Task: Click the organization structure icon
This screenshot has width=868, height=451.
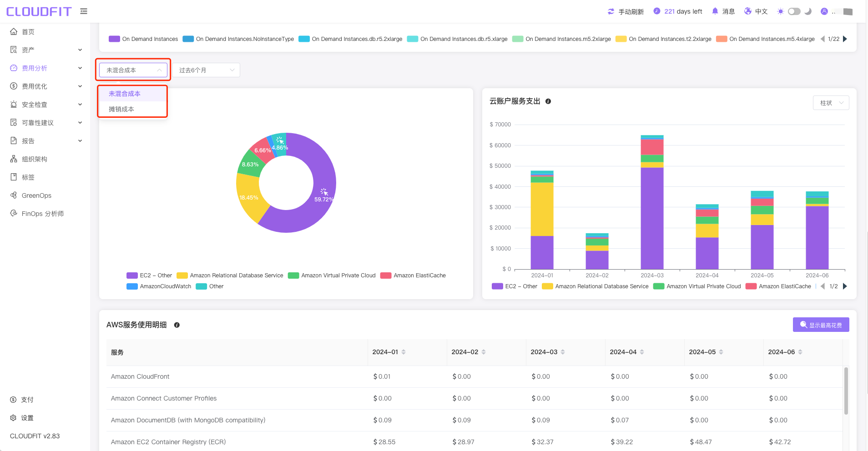Action: 14,159
